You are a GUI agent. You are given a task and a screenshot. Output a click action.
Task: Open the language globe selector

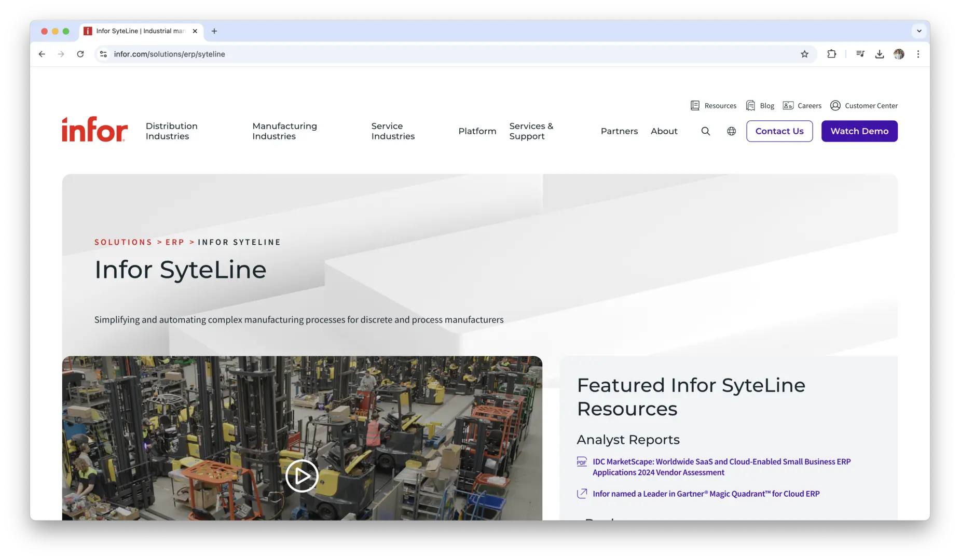pos(731,131)
